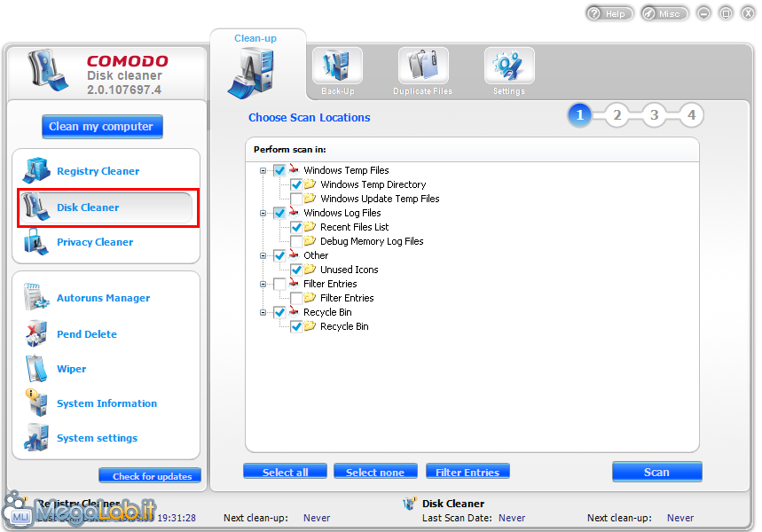The height and width of the screenshot is (532, 762).
Task: Click the Privacy Cleaner padlock icon
Action: point(36,242)
